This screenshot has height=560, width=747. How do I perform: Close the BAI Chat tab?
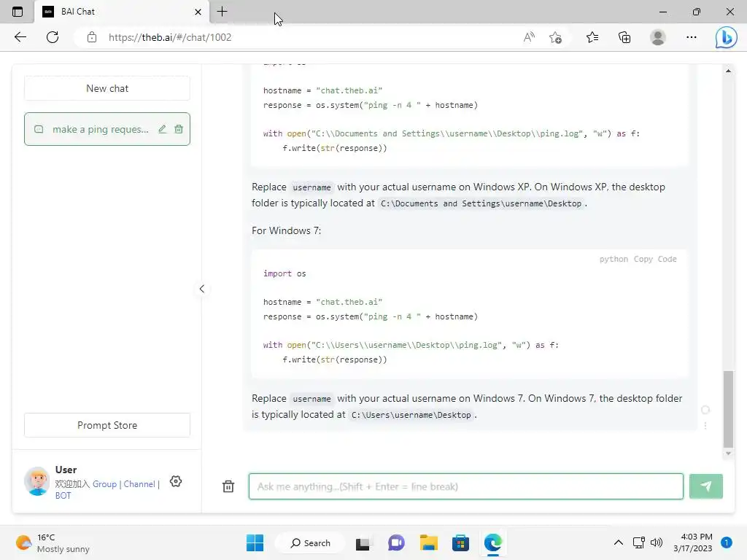198,12
